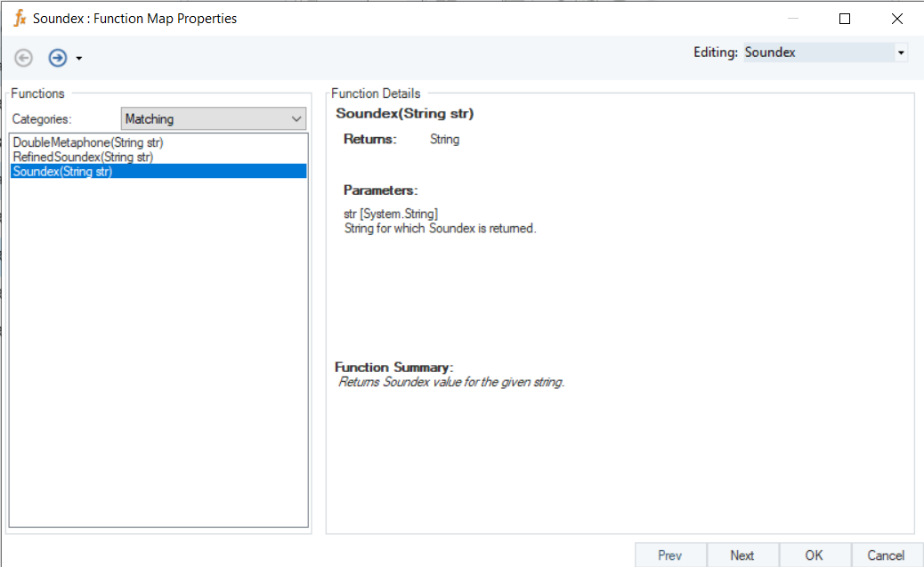Open the forward arrow's history dropdown

tap(79, 59)
